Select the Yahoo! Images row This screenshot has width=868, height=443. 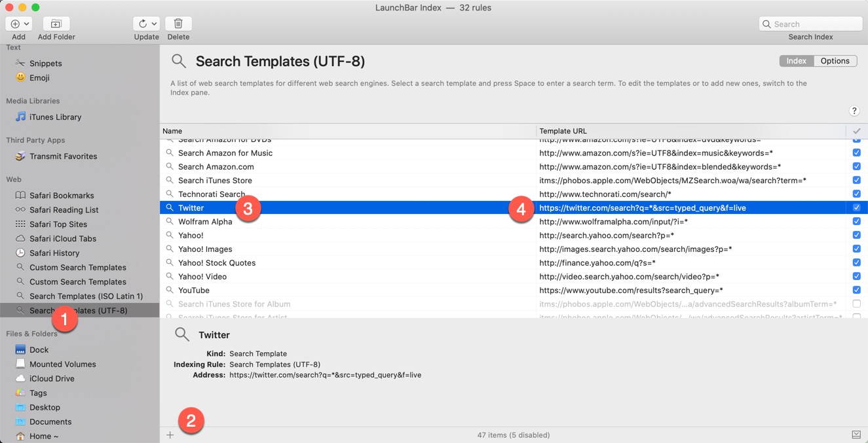(514, 249)
